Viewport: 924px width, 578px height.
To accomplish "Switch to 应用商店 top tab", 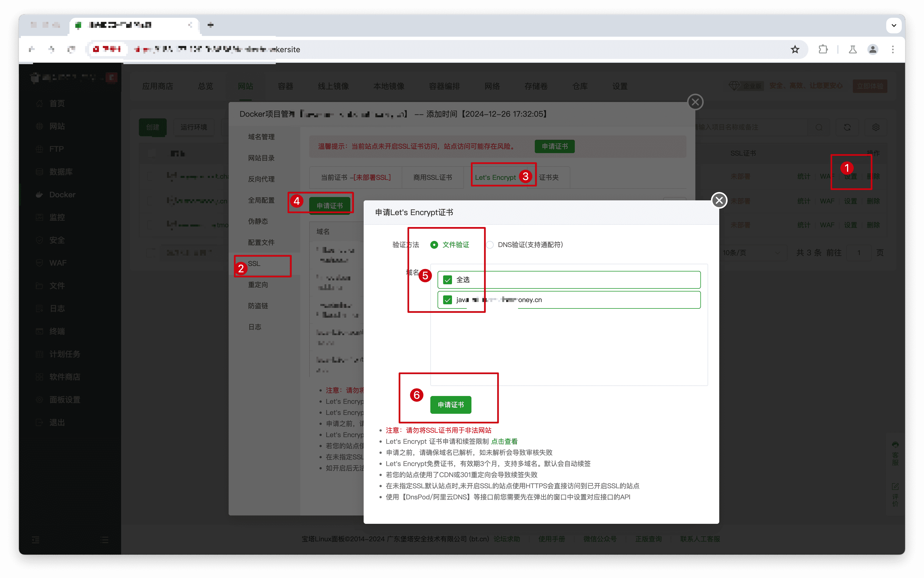I will click(158, 86).
